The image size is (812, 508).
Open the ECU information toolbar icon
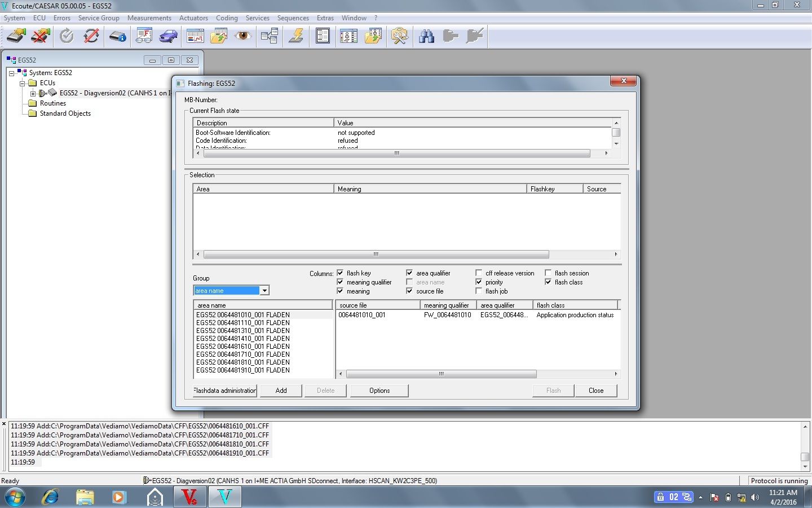[118, 37]
